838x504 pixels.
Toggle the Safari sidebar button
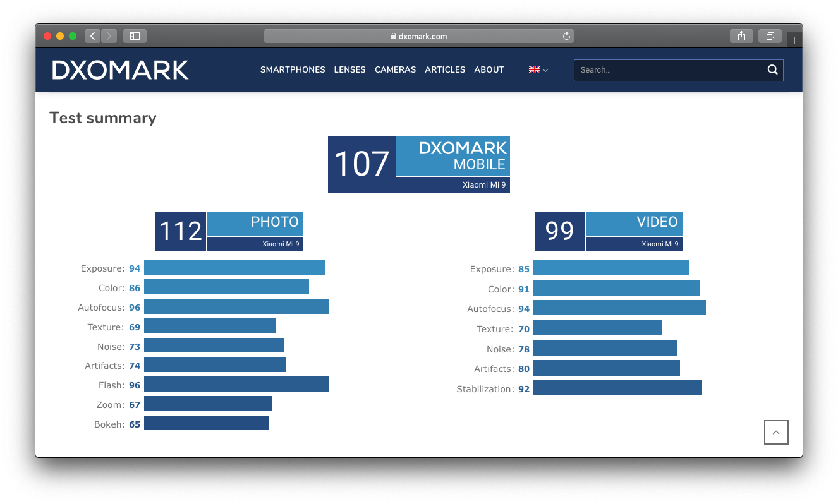(x=135, y=36)
